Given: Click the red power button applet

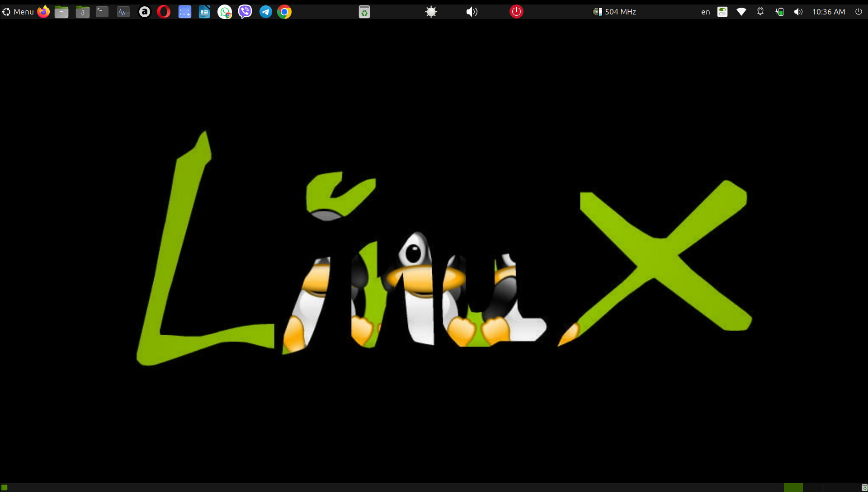Looking at the screenshot, I should pos(516,12).
